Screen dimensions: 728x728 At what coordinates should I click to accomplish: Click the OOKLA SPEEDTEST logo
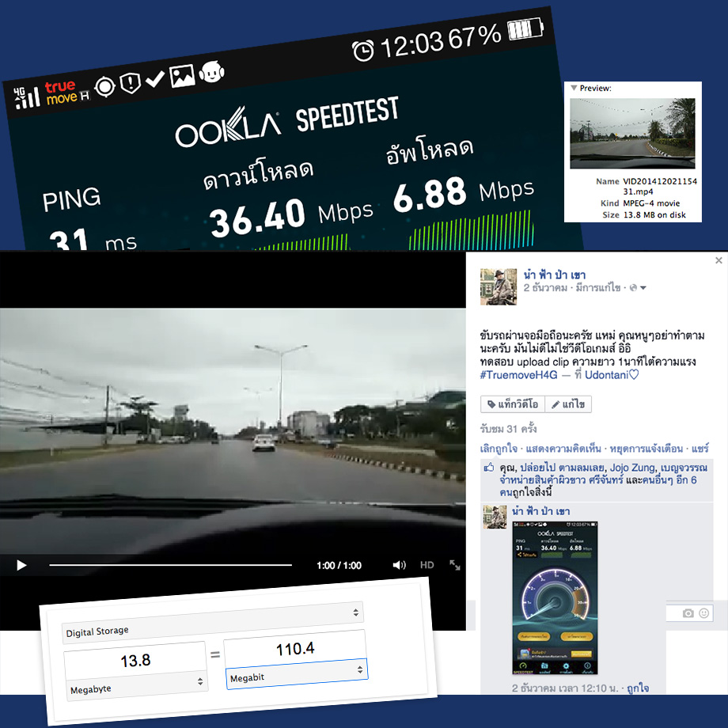[x=287, y=123]
